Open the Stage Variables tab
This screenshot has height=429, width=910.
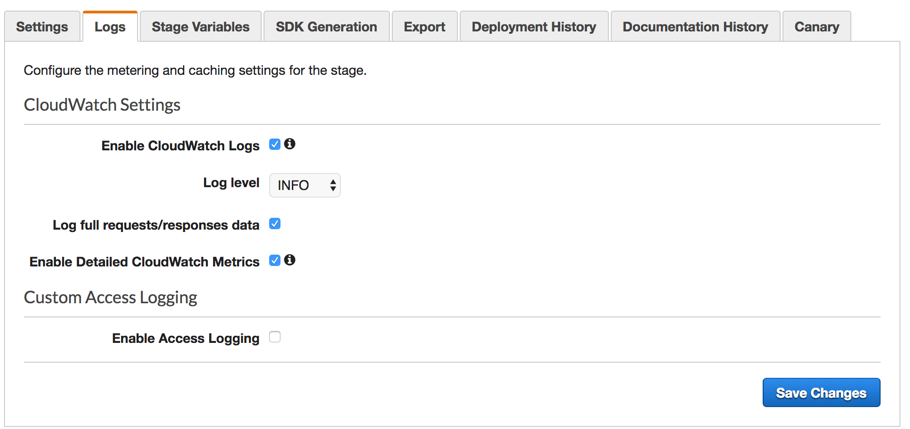click(201, 27)
